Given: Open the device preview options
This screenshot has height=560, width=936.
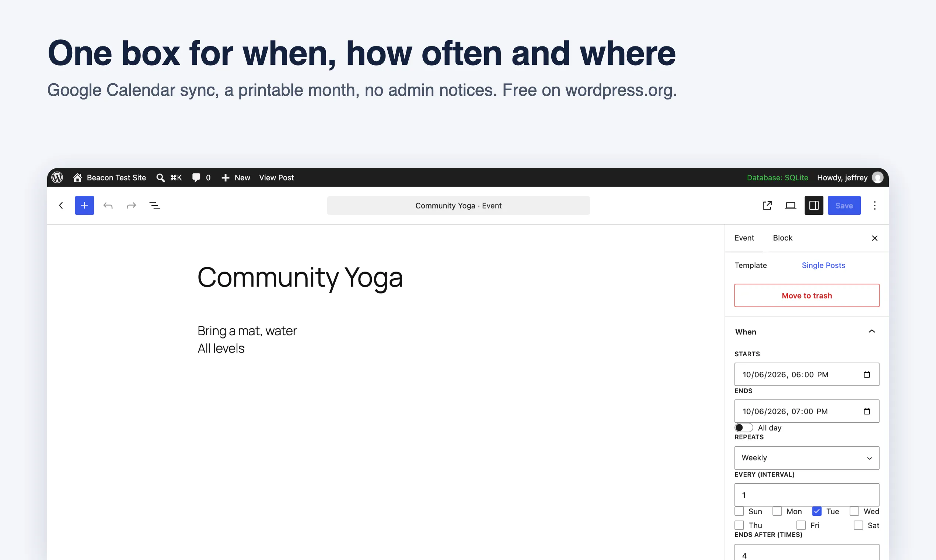Looking at the screenshot, I should [x=791, y=205].
